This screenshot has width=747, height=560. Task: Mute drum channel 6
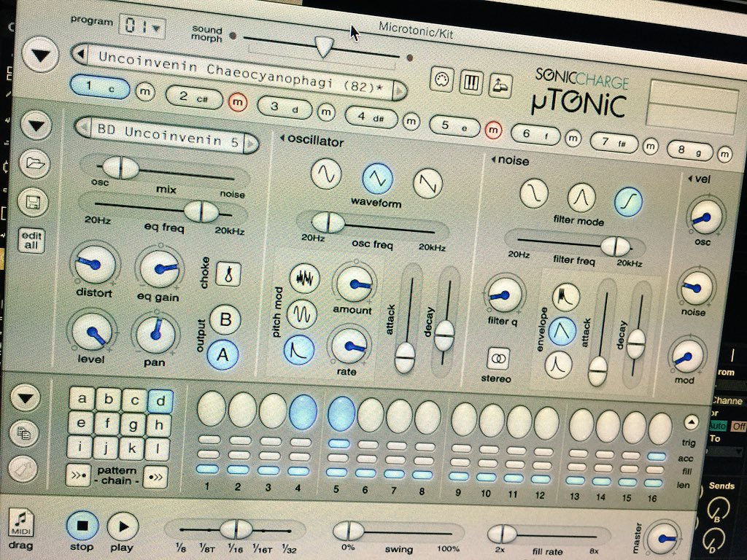coord(573,139)
